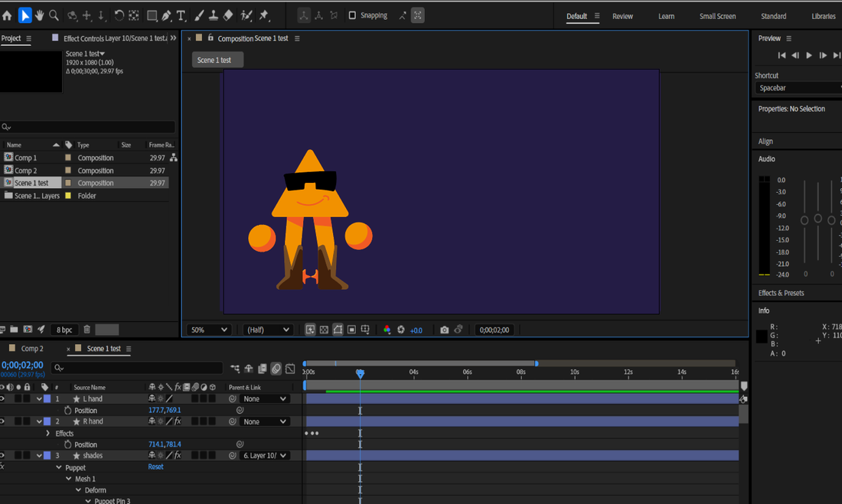Hide the L hand layer

tap(2, 398)
